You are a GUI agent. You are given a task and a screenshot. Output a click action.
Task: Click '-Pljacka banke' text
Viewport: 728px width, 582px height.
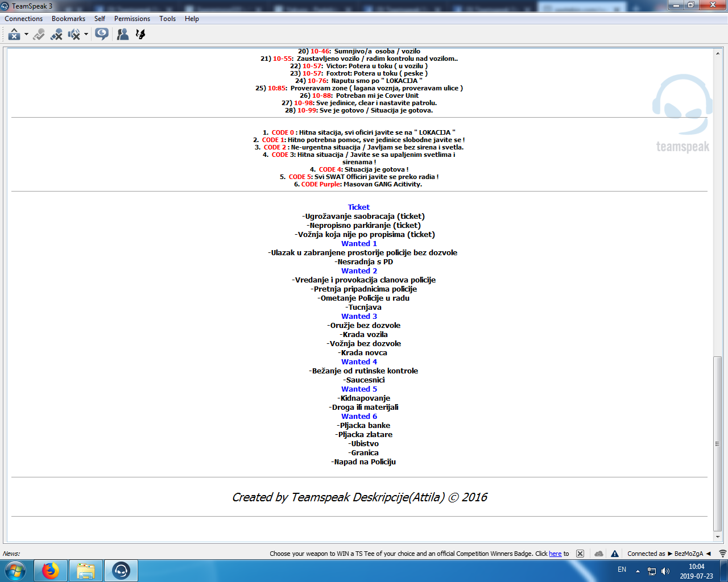(363, 426)
